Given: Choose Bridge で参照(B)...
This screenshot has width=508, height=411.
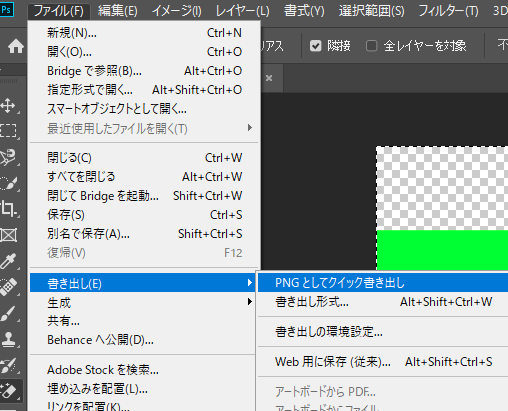Looking at the screenshot, I should click(144, 71).
